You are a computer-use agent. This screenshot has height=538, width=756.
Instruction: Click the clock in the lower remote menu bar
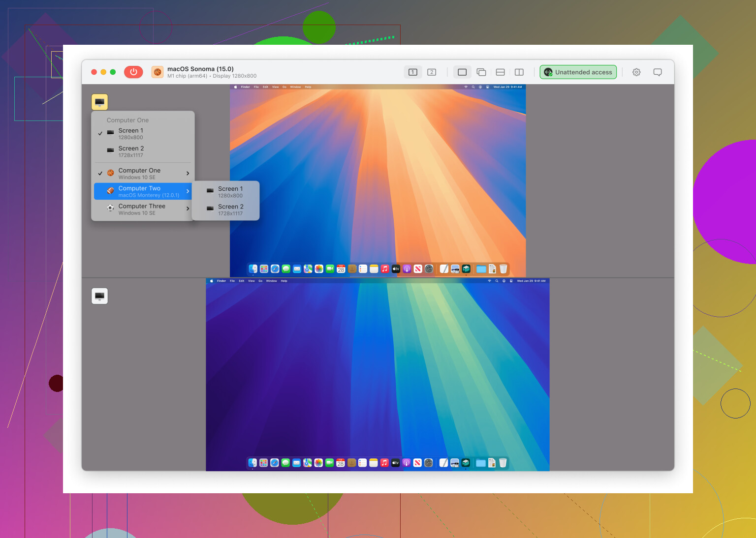click(531, 281)
